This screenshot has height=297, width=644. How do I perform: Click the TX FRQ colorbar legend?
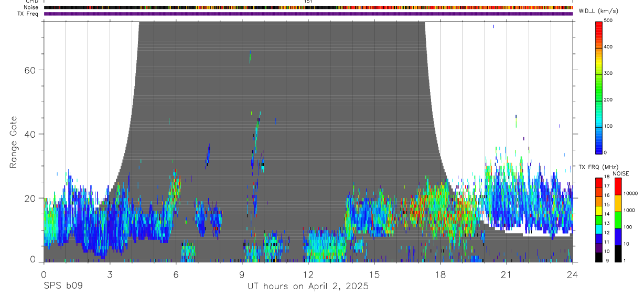[599, 220]
